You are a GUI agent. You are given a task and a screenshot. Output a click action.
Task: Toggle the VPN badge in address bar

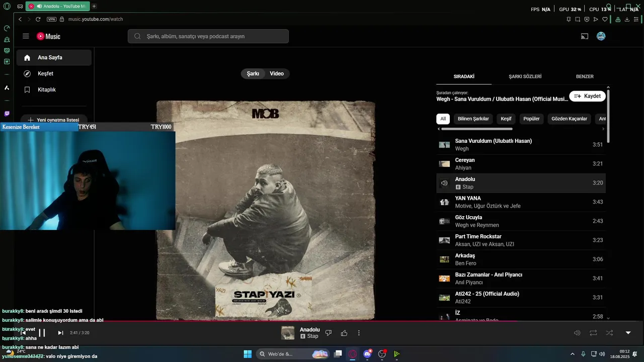tap(51, 19)
